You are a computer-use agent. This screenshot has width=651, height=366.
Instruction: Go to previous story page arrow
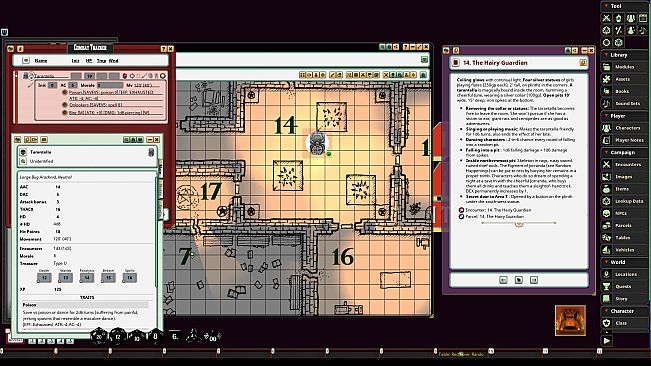503,280
